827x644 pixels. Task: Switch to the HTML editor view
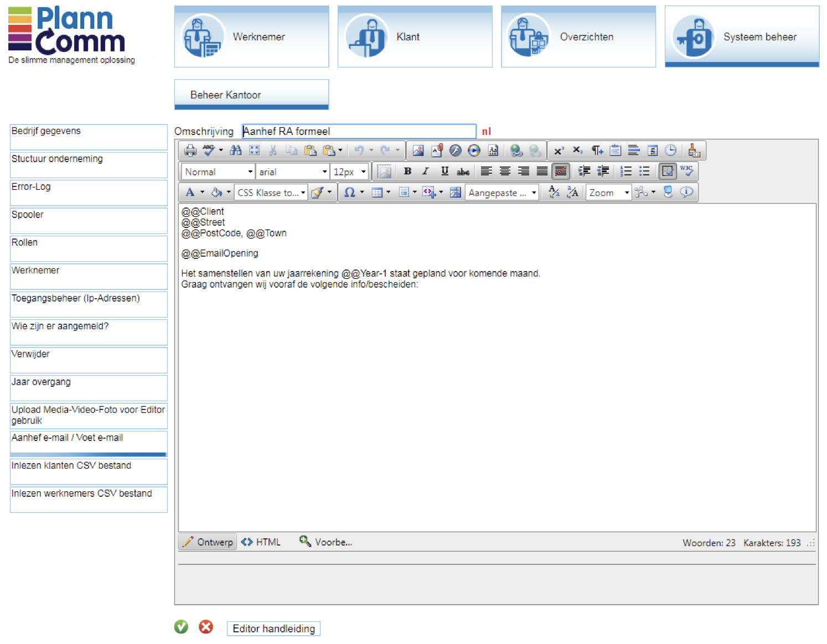(x=261, y=542)
